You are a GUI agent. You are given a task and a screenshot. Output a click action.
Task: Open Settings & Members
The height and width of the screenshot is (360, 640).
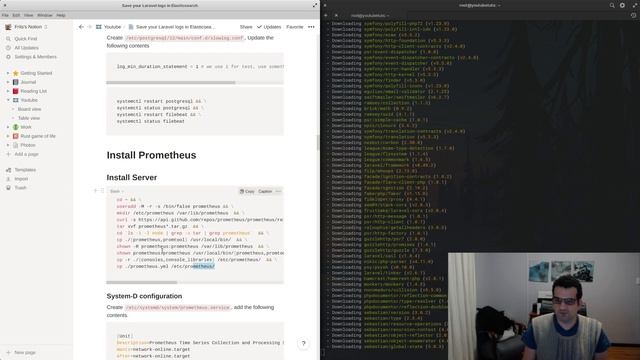(x=36, y=57)
